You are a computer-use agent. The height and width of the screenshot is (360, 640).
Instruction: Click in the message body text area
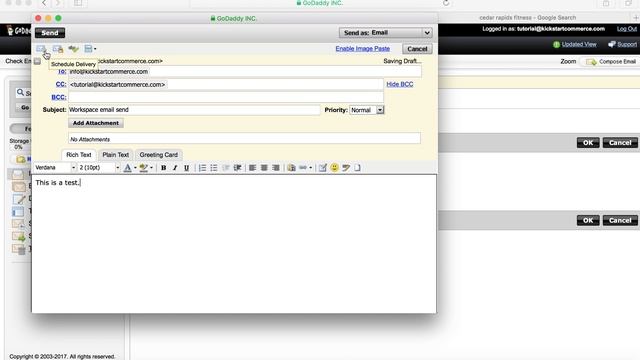(x=234, y=244)
